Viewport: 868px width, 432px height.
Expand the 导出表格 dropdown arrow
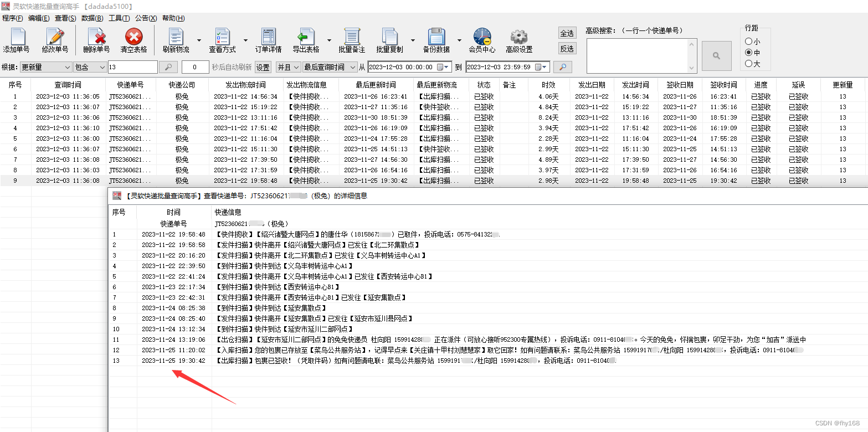329,40
